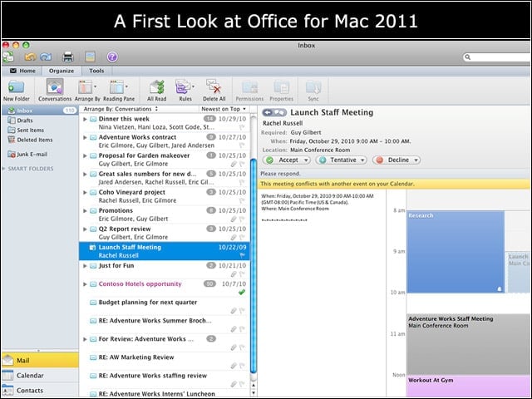532x399 pixels.
Task: Open the Arrange By ribbon menu
Action: pos(87,91)
